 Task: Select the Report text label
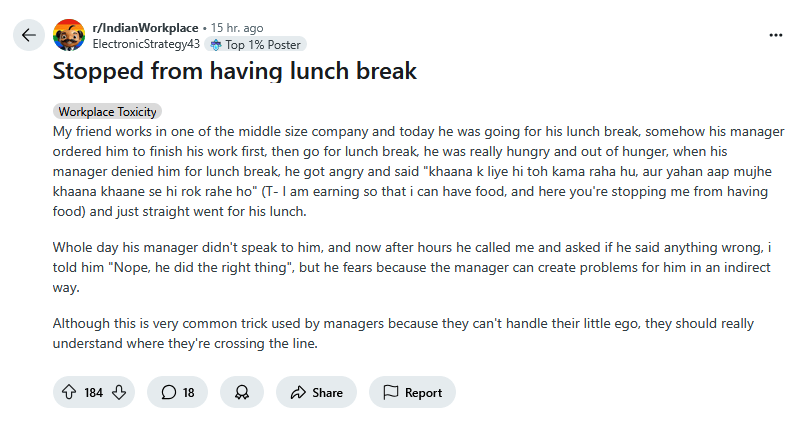(x=423, y=392)
